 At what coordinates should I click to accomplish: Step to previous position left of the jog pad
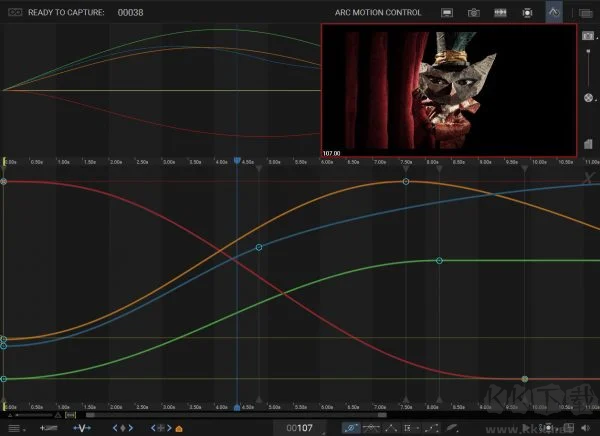pyautogui.click(x=153, y=428)
